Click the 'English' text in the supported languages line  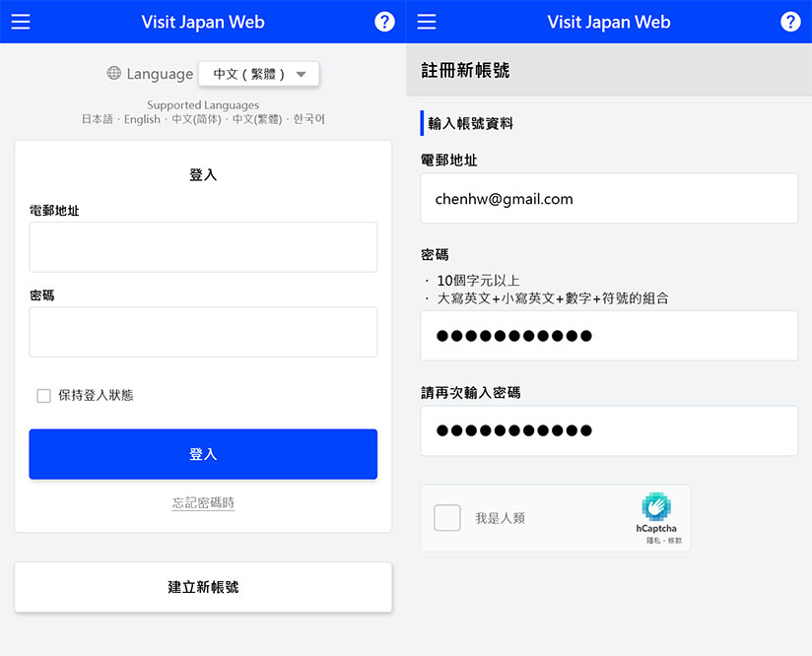point(143,119)
